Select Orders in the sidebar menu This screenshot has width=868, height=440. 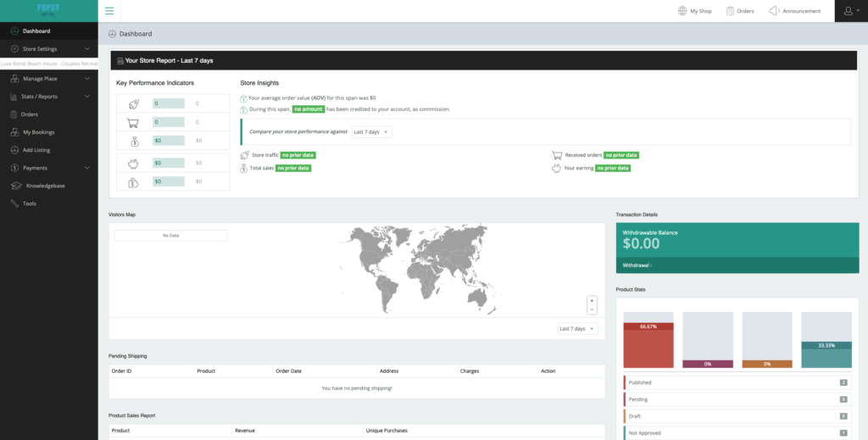click(x=30, y=114)
